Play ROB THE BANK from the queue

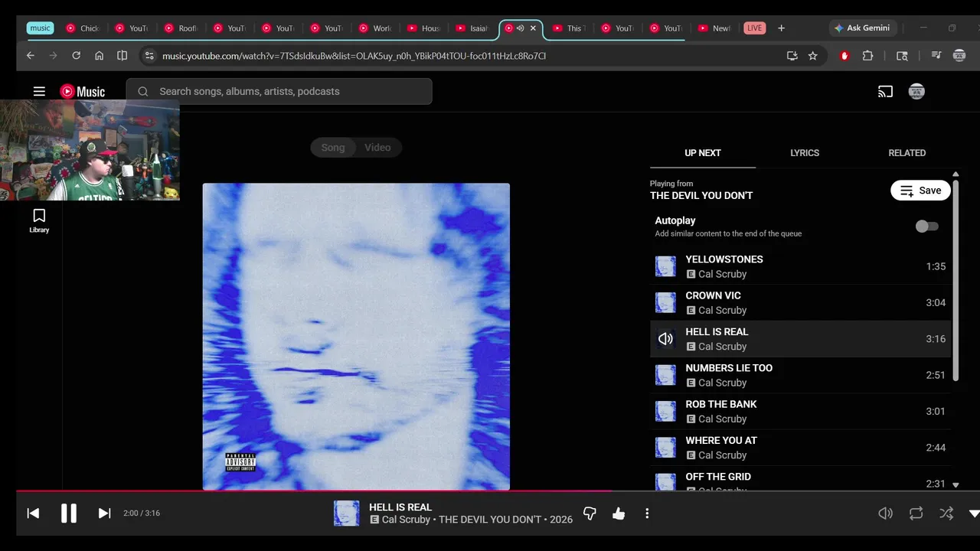point(800,411)
